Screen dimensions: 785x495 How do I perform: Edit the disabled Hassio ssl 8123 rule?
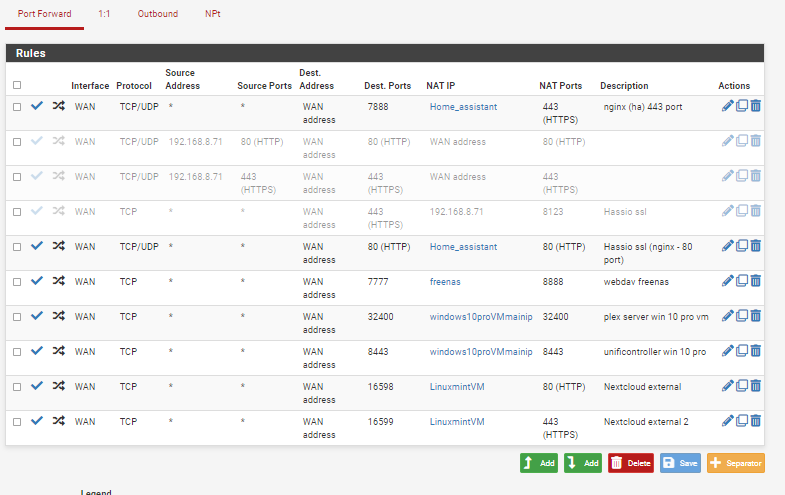(x=727, y=211)
